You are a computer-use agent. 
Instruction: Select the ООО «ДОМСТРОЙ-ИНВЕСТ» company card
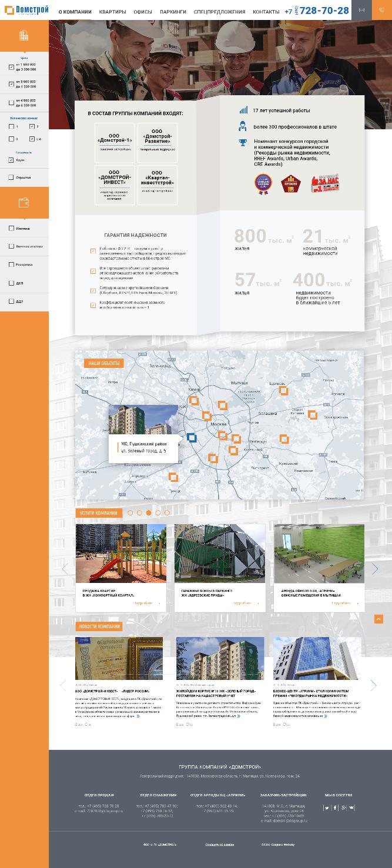coord(114,185)
